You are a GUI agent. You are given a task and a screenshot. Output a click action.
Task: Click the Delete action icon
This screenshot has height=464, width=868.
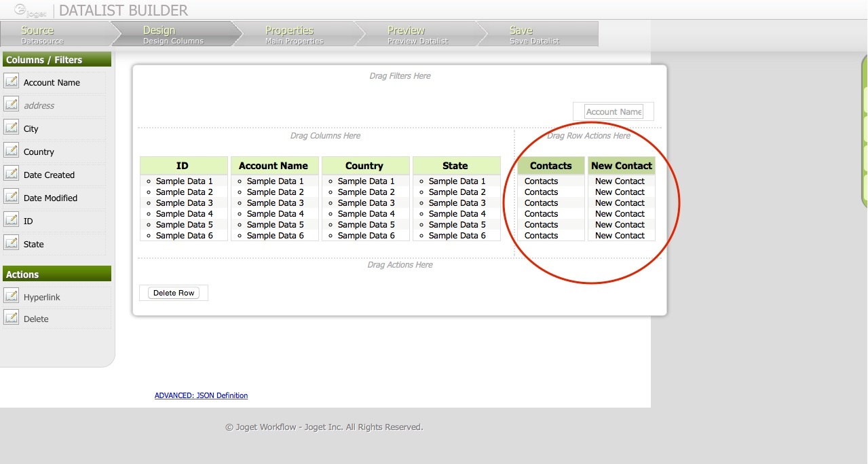12,319
